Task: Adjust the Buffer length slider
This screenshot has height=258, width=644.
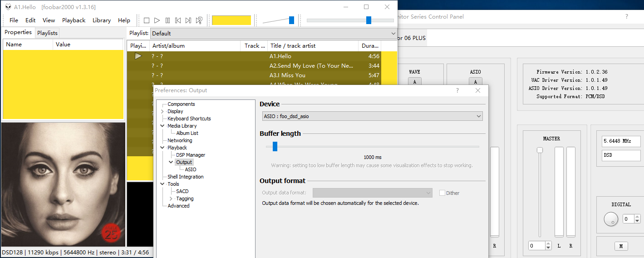Action: pos(275,146)
